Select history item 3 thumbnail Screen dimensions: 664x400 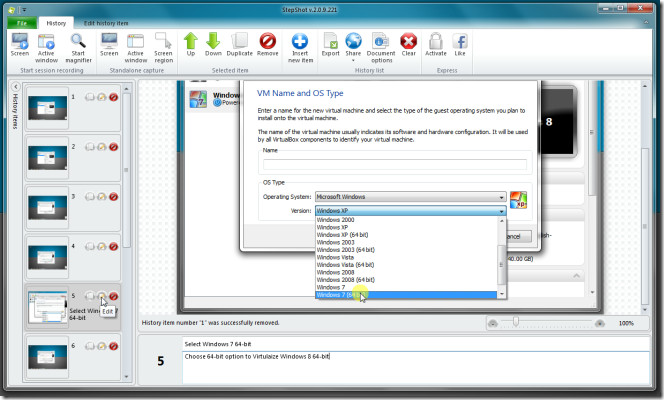click(x=47, y=207)
